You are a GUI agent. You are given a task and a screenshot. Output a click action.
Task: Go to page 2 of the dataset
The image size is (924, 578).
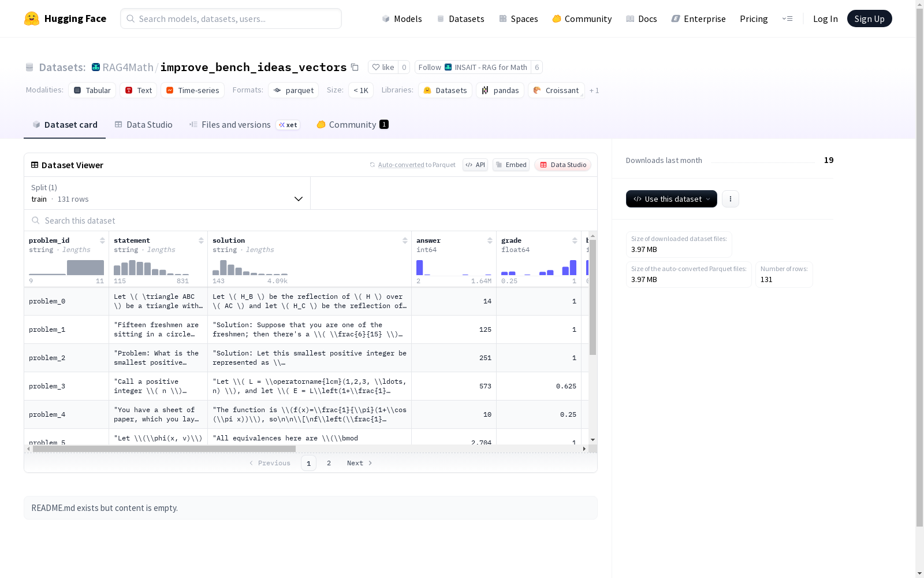pos(329,463)
